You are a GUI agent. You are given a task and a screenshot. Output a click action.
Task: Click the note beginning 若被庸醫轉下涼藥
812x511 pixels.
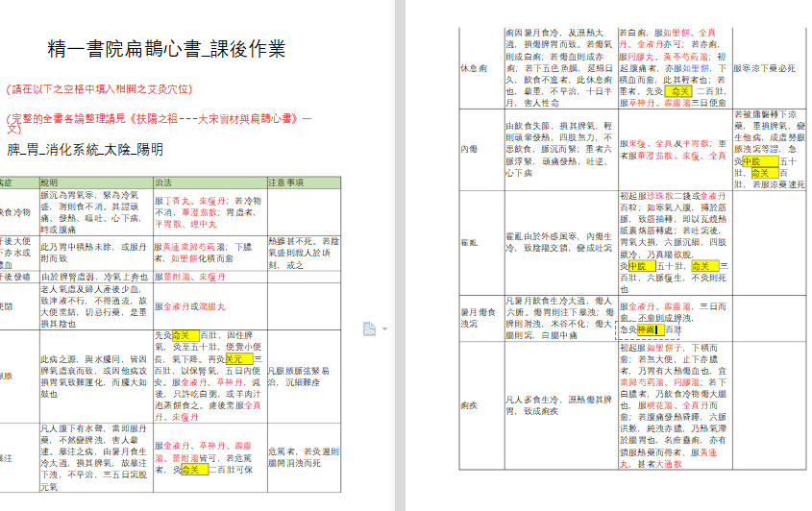click(769, 149)
